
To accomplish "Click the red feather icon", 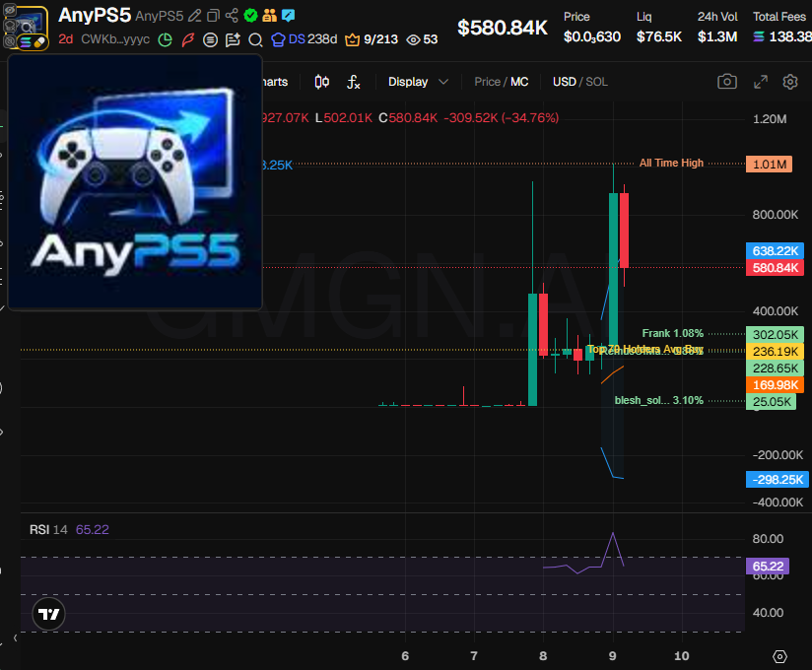I will pyautogui.click(x=187, y=39).
